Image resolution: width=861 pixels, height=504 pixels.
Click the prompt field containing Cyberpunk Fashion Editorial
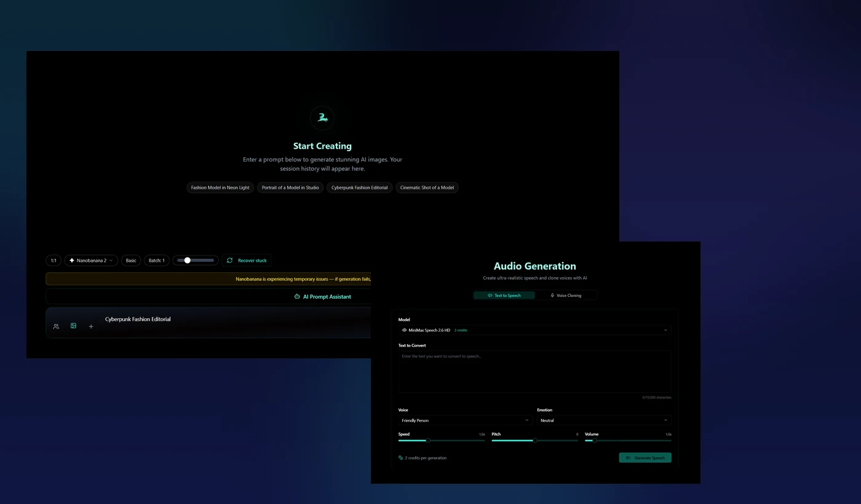pos(209,323)
